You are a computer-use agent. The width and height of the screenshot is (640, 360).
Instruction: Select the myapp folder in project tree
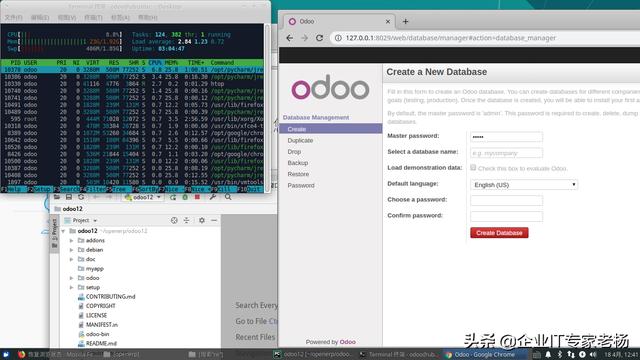click(94, 269)
